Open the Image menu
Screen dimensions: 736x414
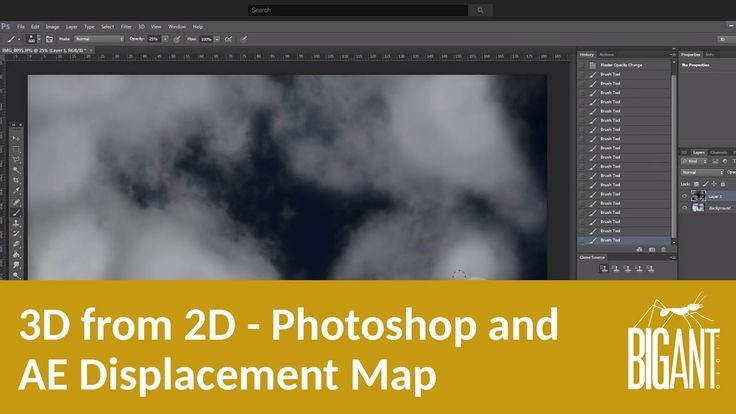[52, 27]
